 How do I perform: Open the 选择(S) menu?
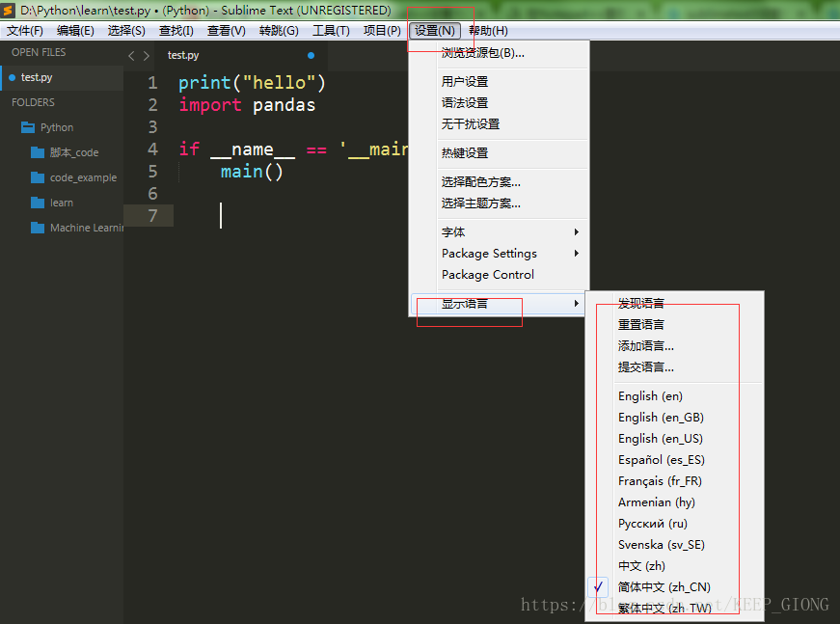coord(126,31)
